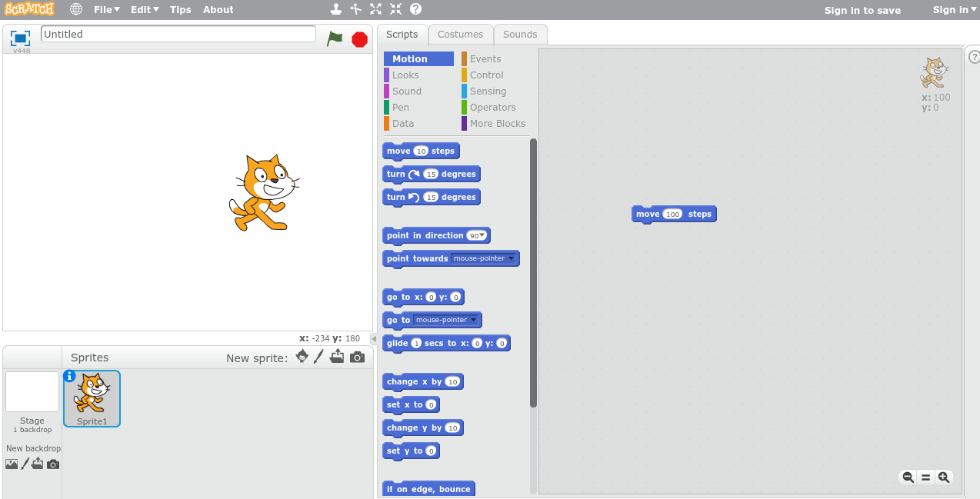Switch to the Costumes tab

(460, 35)
